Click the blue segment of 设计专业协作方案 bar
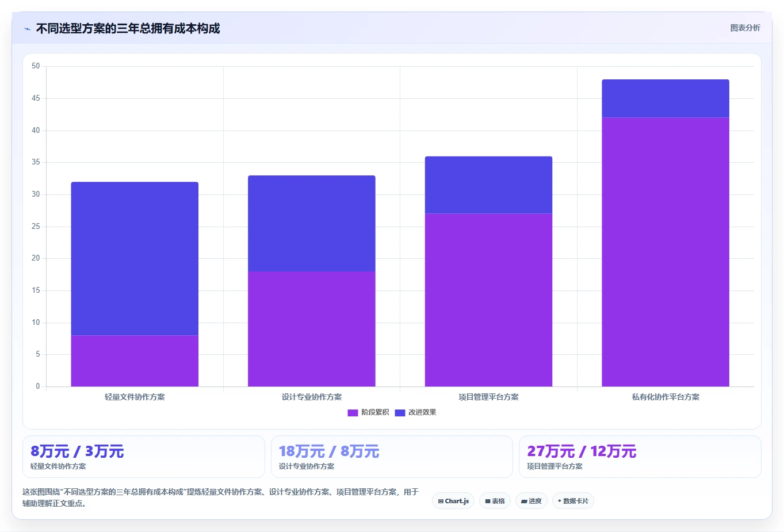This screenshot has height=532, width=784. (311, 223)
